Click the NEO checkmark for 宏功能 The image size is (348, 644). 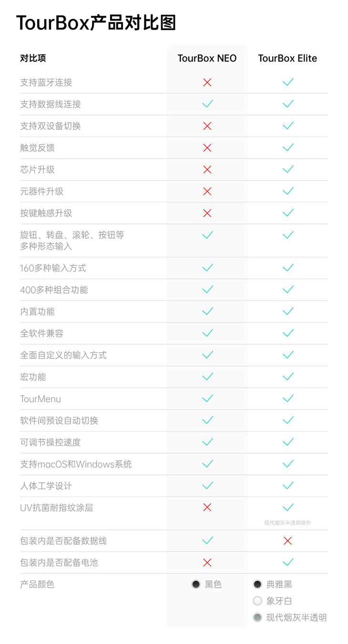coord(207,377)
